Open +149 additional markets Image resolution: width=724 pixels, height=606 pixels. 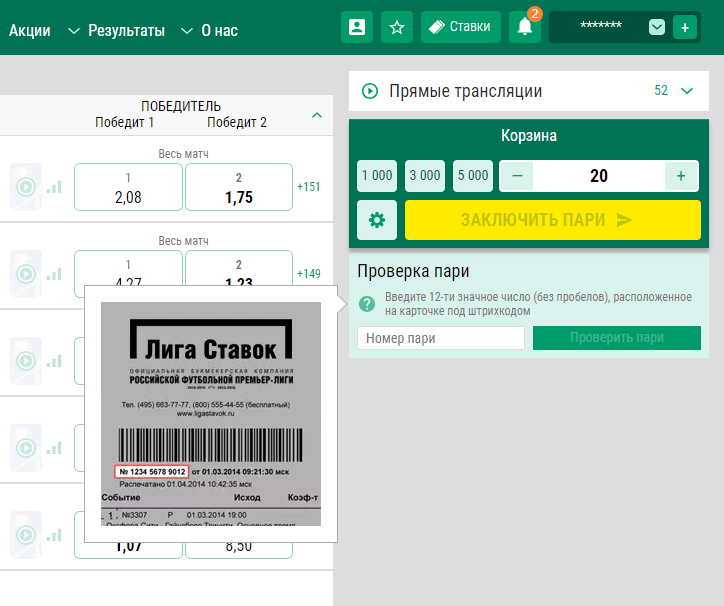tap(308, 273)
